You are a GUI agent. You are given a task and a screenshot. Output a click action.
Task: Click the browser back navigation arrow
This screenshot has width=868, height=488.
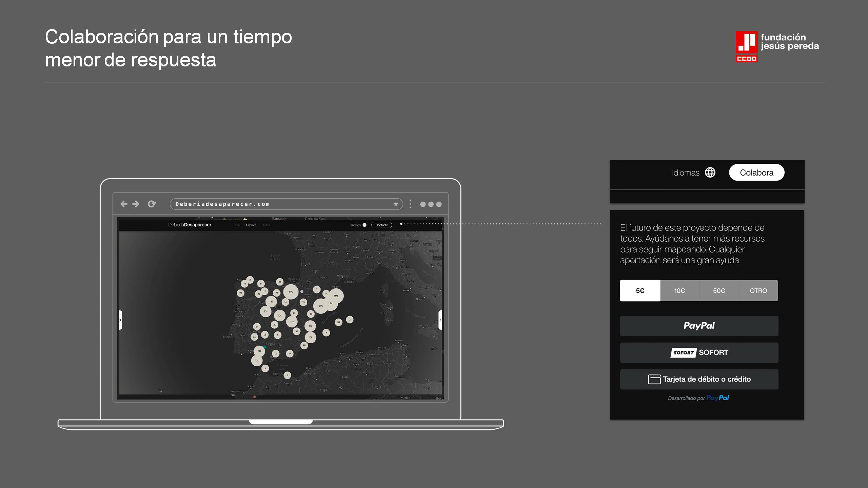point(123,204)
